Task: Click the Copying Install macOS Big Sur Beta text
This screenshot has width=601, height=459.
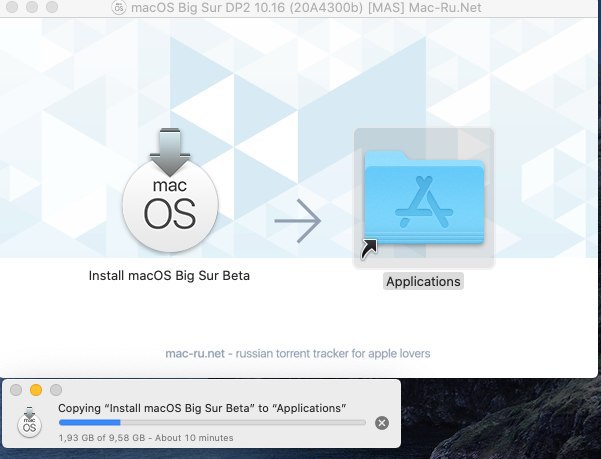Action: pos(202,408)
